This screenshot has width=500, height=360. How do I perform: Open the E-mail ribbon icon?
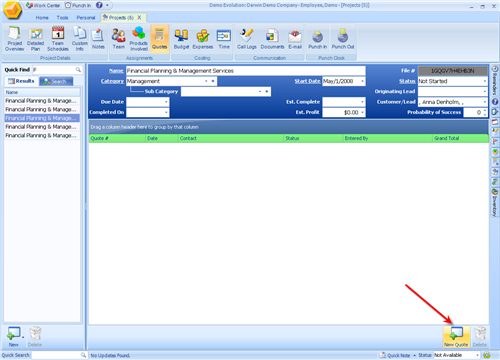[x=295, y=39]
